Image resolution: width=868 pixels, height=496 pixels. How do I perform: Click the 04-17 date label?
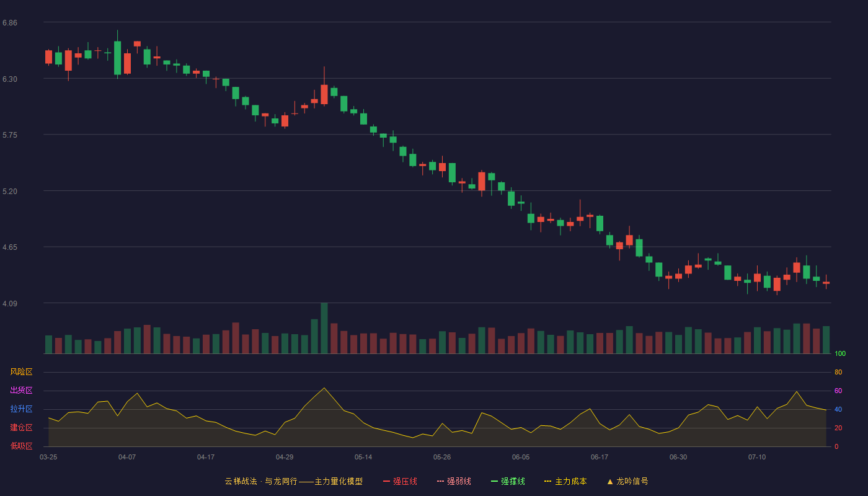(x=206, y=457)
